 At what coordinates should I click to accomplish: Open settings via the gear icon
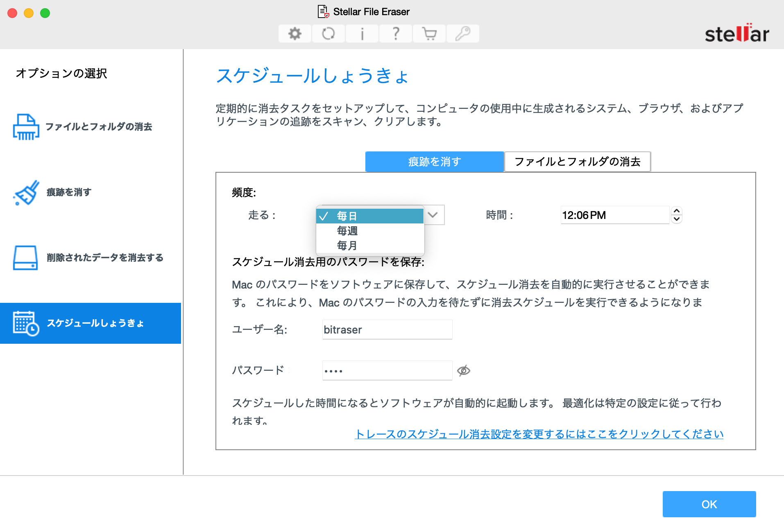click(295, 34)
